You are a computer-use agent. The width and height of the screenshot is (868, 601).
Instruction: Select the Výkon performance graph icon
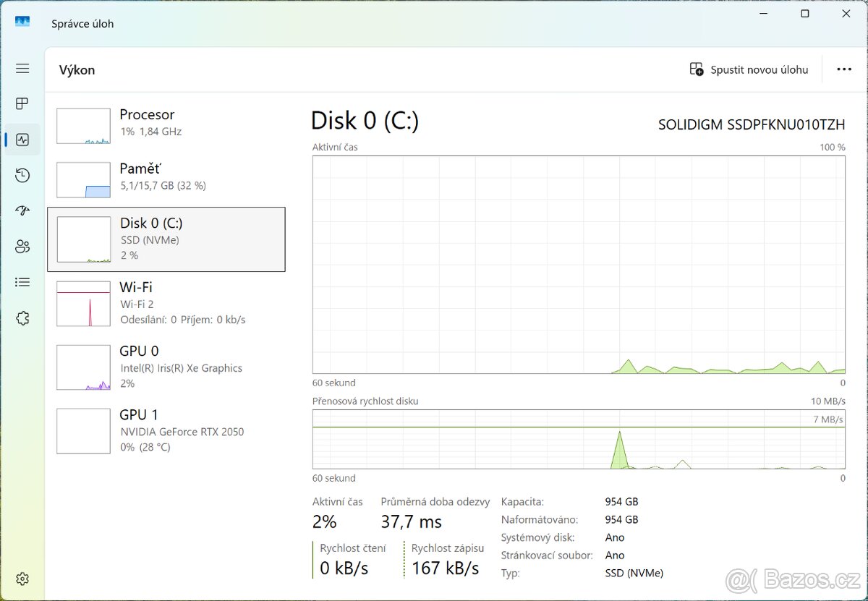(x=22, y=139)
